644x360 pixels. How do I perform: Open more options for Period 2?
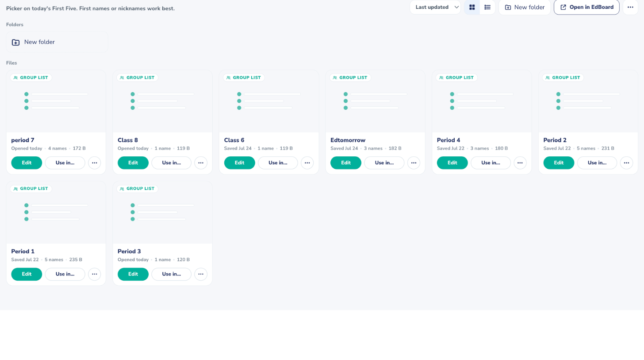point(626,163)
